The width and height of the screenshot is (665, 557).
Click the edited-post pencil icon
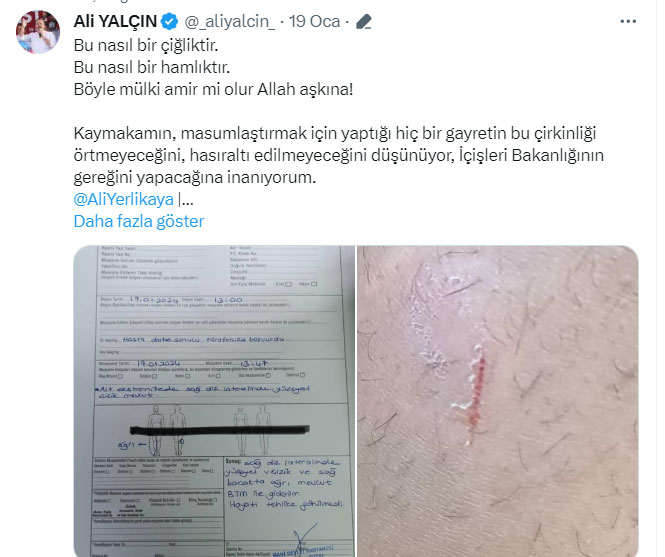pyautogui.click(x=364, y=22)
